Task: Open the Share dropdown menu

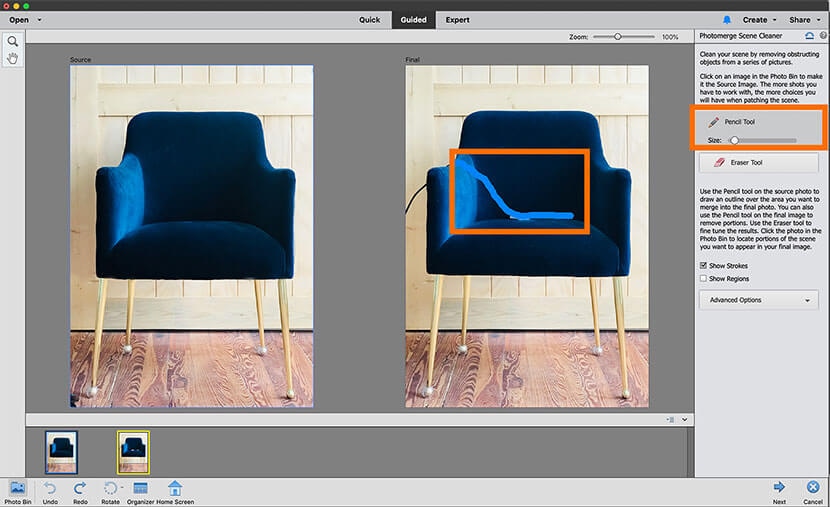Action: click(x=802, y=19)
